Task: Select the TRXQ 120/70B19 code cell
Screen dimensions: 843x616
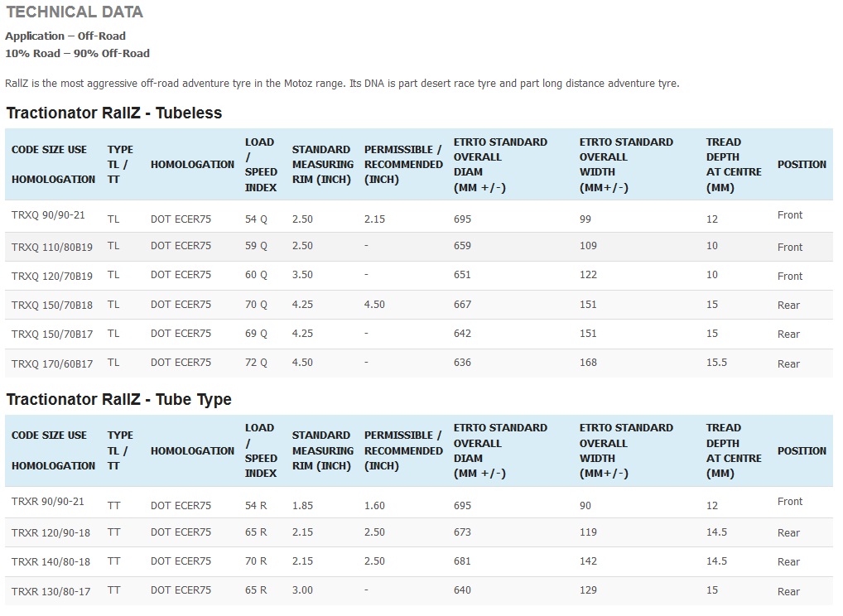Action: [52, 277]
